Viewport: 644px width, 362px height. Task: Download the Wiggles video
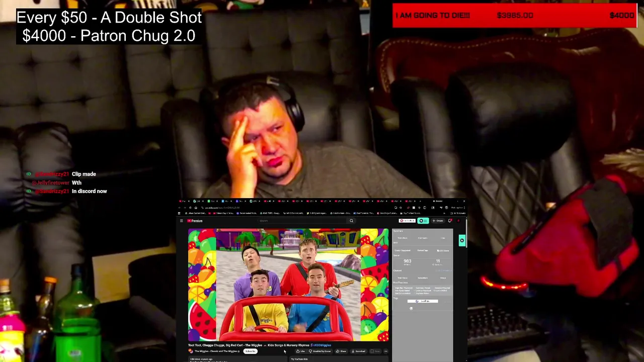click(x=360, y=351)
